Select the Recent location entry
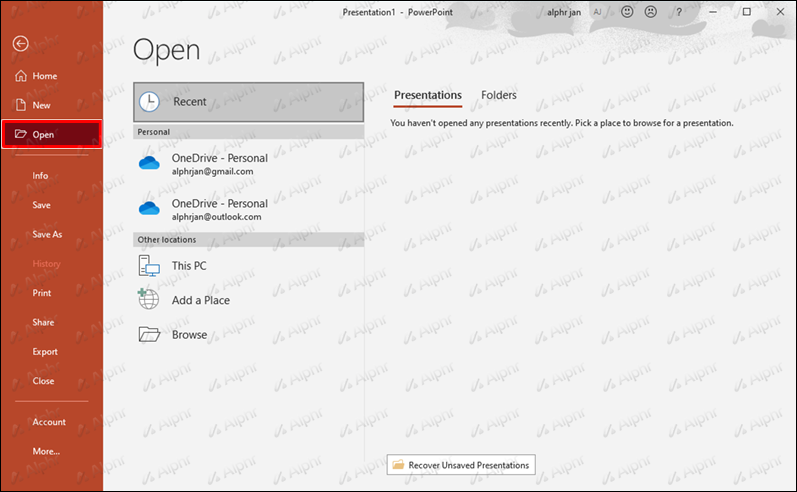 click(249, 102)
